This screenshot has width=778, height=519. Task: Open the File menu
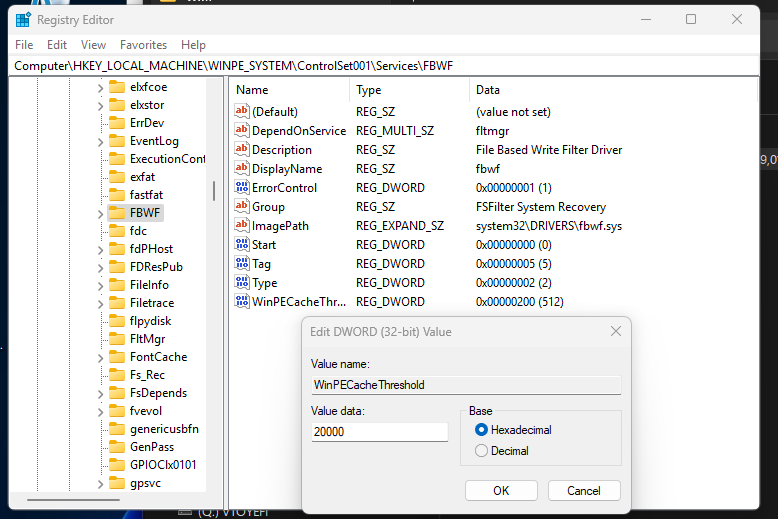(x=24, y=45)
